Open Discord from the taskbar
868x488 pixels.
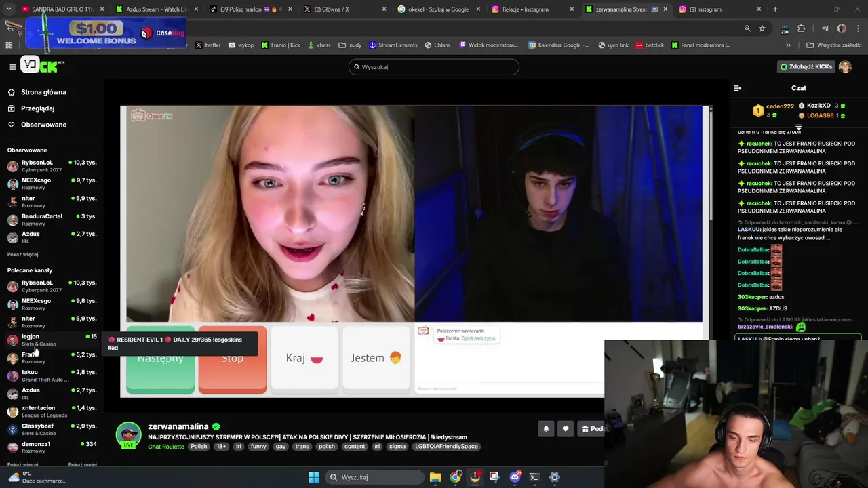pos(515,477)
